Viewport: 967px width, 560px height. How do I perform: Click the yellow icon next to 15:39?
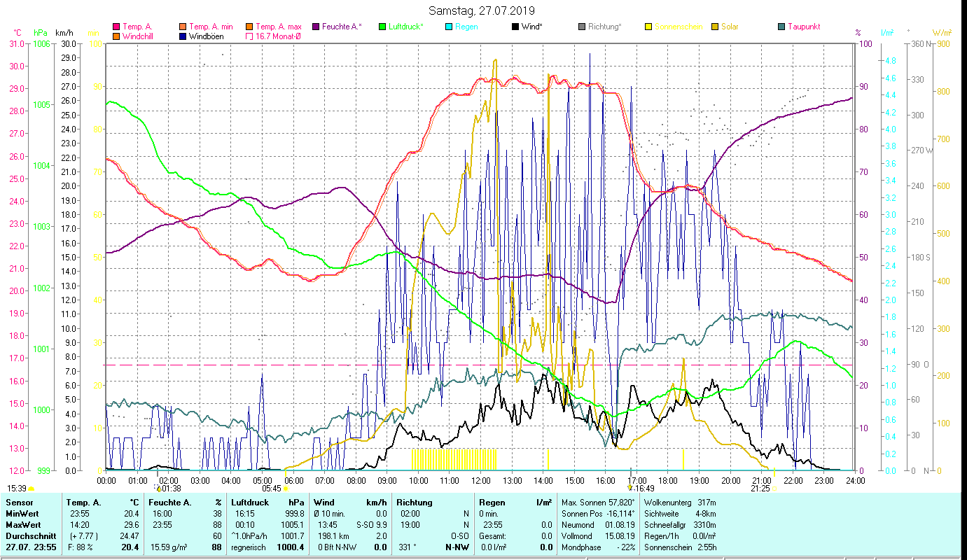coord(32,489)
